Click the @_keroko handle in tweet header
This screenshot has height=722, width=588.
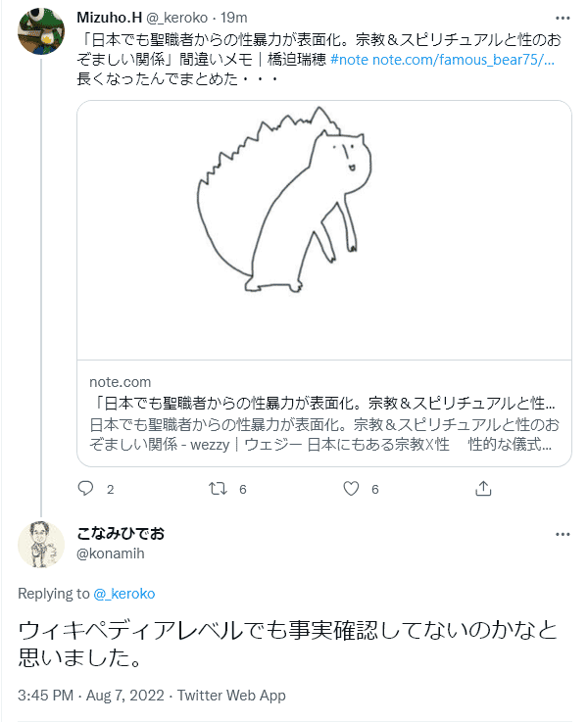click(x=181, y=17)
